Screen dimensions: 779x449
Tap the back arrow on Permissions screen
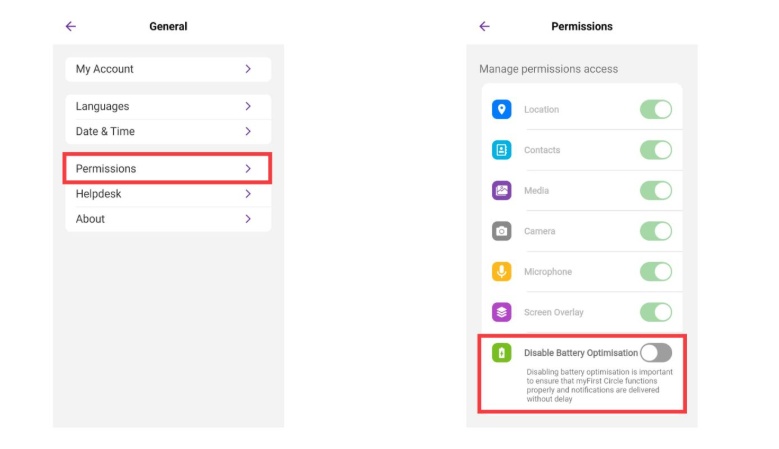[485, 26]
